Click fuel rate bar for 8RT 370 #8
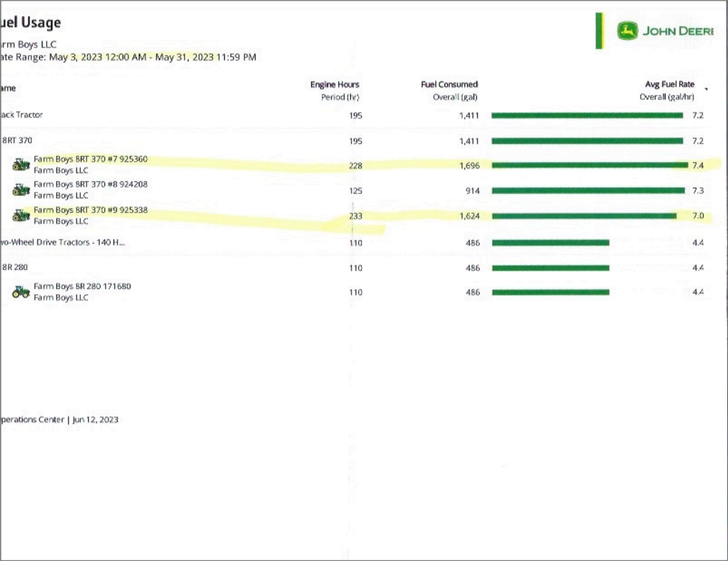 (588, 191)
